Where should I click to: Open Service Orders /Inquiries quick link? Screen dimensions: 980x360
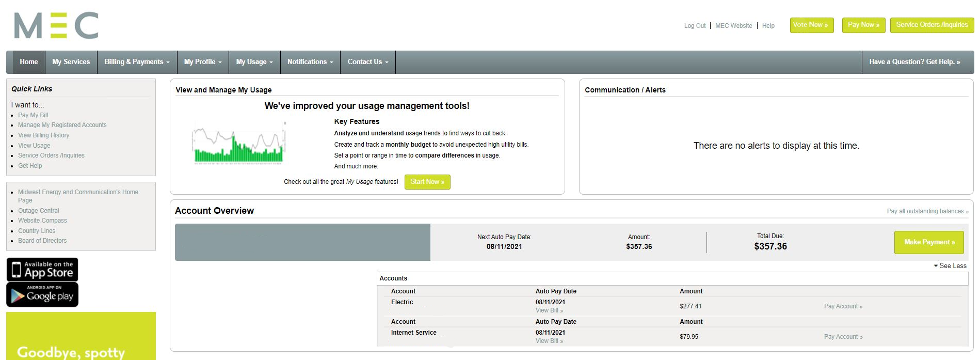[x=51, y=155]
